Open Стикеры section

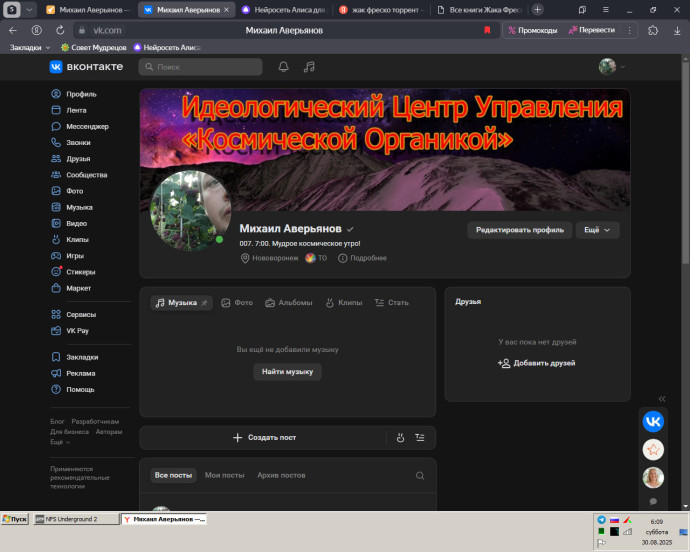coord(73,272)
